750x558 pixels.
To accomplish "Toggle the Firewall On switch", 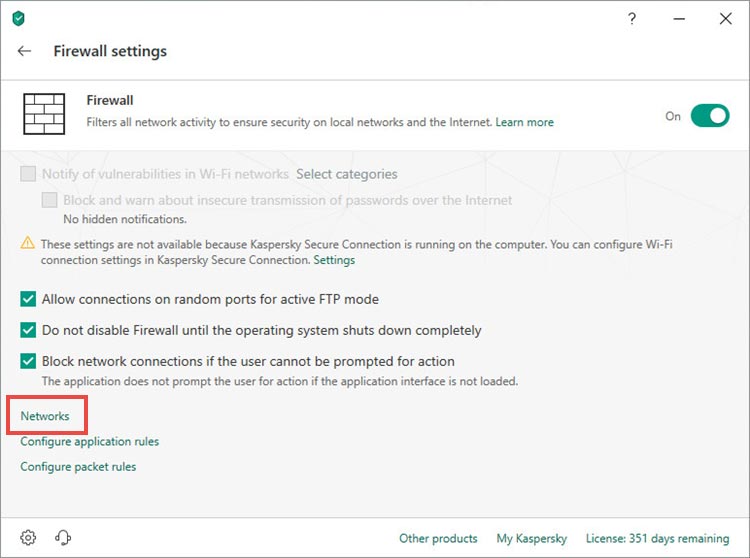I will 710,116.
